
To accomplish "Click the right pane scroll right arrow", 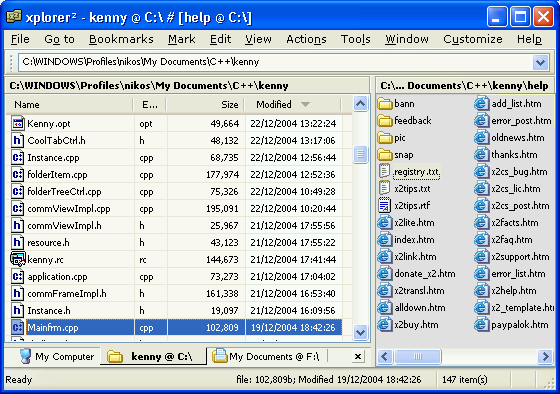I will click(545, 356).
